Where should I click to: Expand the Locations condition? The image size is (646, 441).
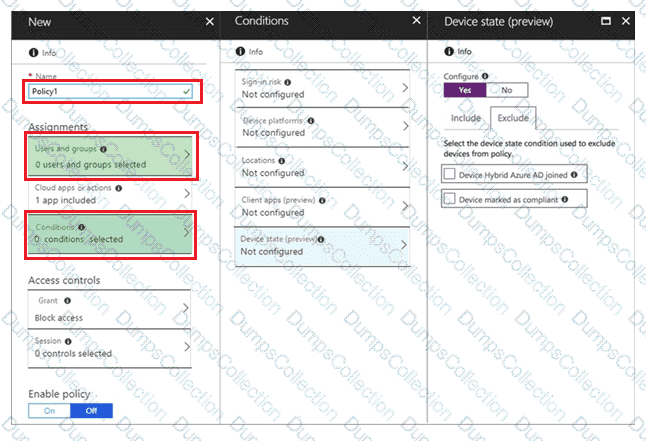[x=322, y=166]
